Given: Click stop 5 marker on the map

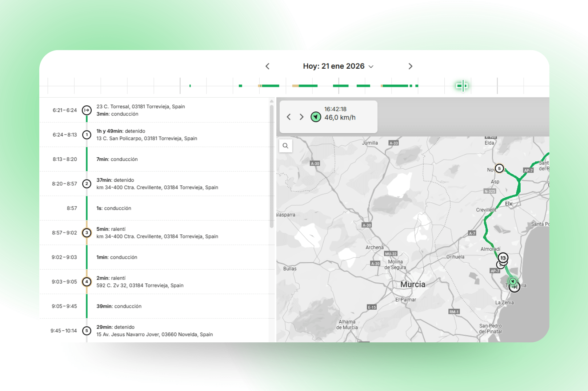Looking at the screenshot, I should tap(499, 168).
